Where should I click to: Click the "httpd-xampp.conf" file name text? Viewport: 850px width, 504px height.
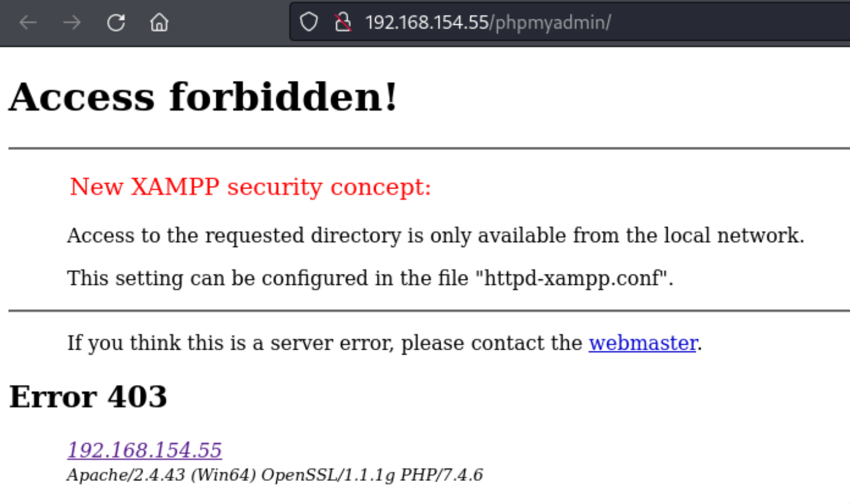[571, 278]
